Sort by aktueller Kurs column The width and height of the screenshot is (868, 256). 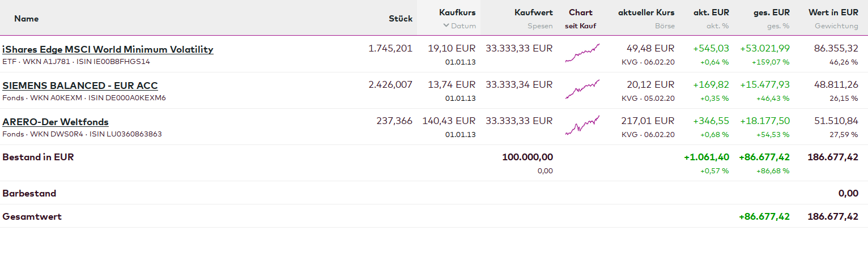point(646,12)
